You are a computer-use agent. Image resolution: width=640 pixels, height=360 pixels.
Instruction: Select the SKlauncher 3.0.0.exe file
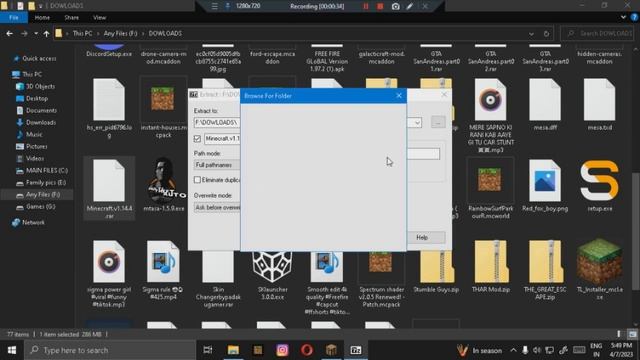(x=272, y=276)
